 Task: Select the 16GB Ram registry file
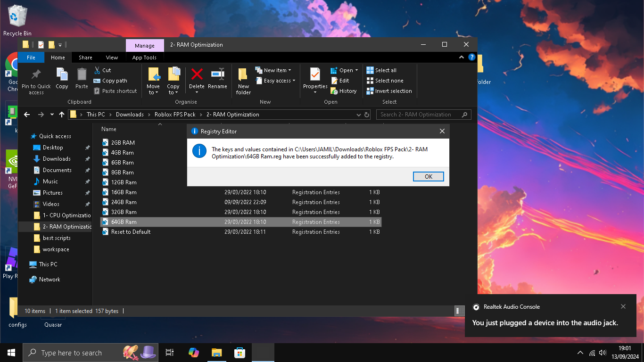tap(240, 192)
